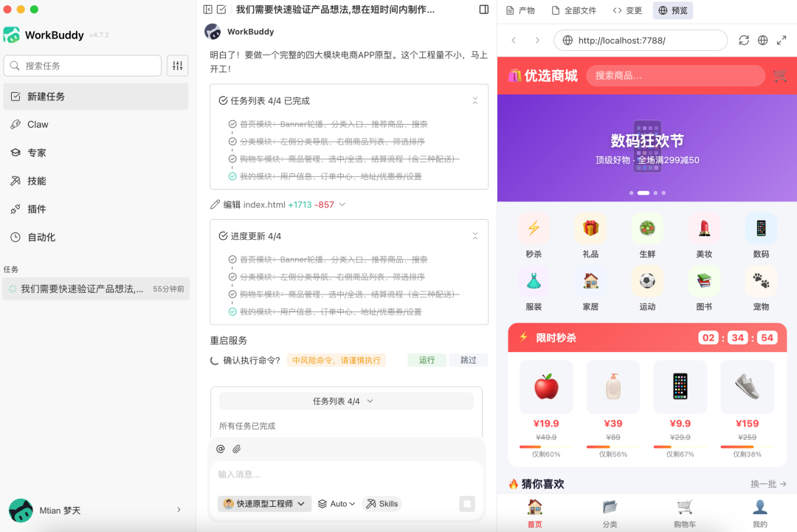
Task: Open shopping cart icon in store header
Action: point(780,76)
